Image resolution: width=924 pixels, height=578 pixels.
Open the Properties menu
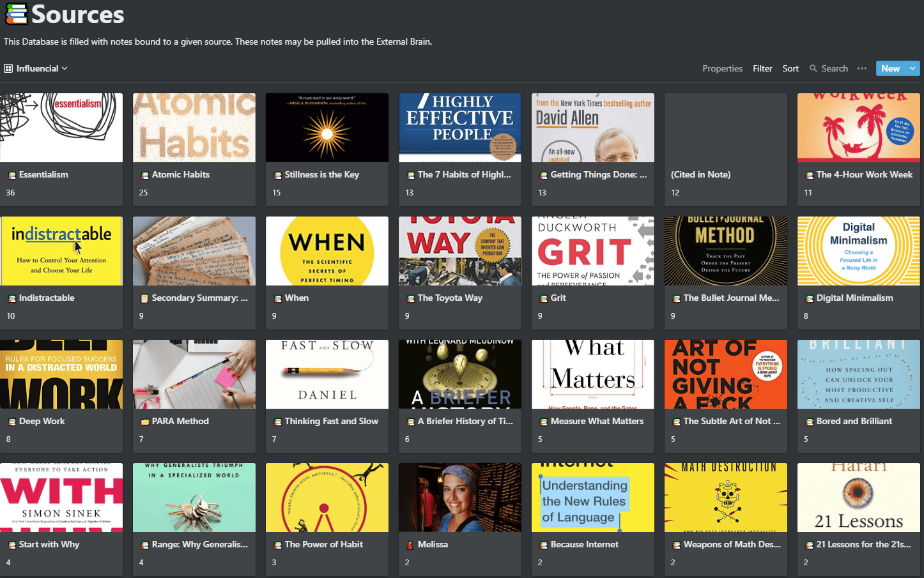click(722, 68)
